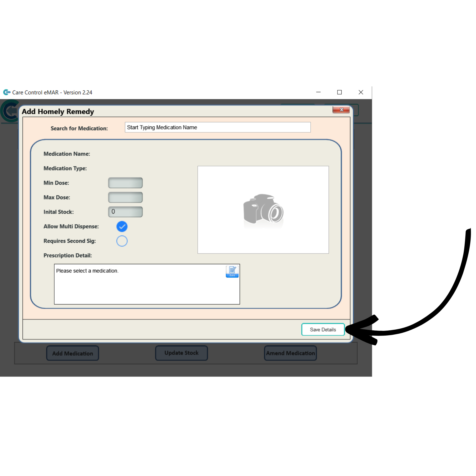Click Update Stock button in background window
This screenshot has height=476, width=476.
(x=182, y=353)
